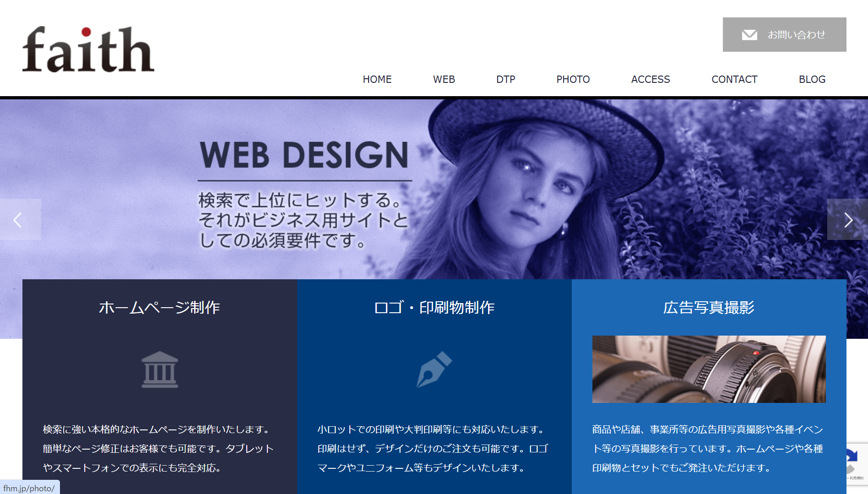This screenshot has height=494, width=868.
Task: Select CONTACT in the navigation bar
Action: click(x=734, y=79)
